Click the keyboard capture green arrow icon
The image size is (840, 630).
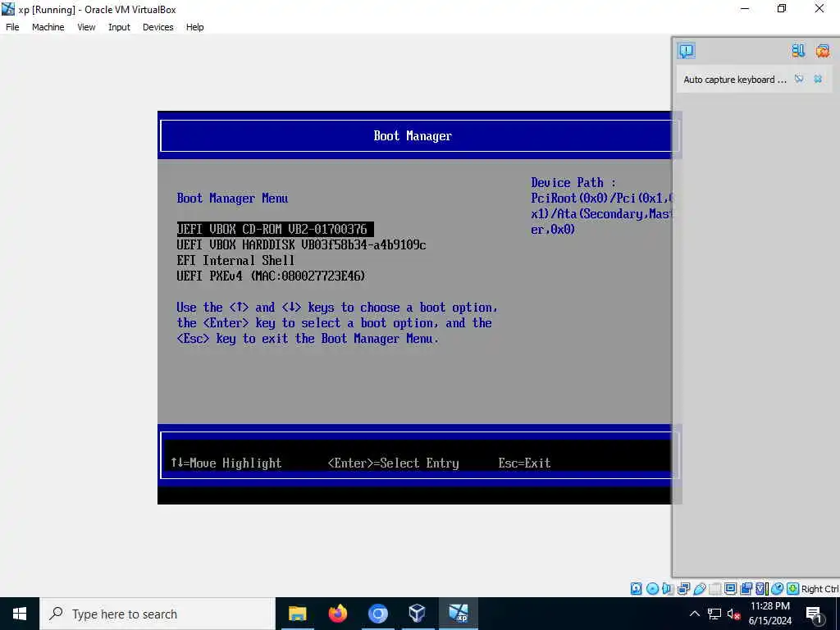793,589
